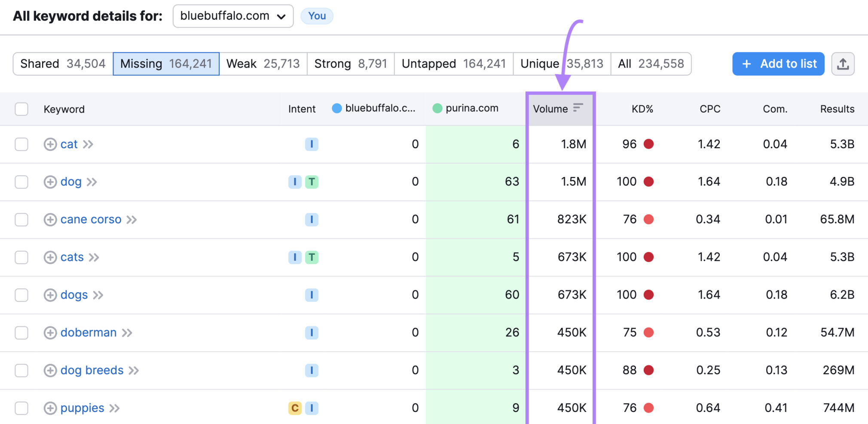Expand the double-chevron next to 'cats'

pos(94,257)
